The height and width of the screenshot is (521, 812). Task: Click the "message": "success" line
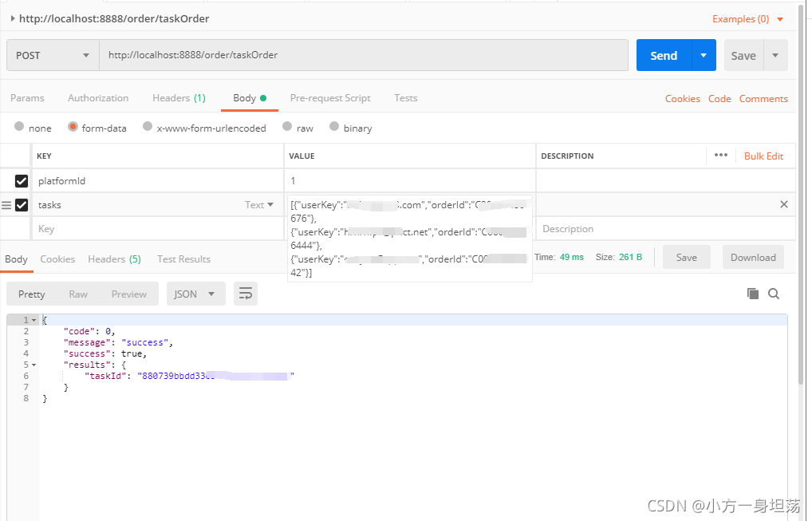coord(118,342)
